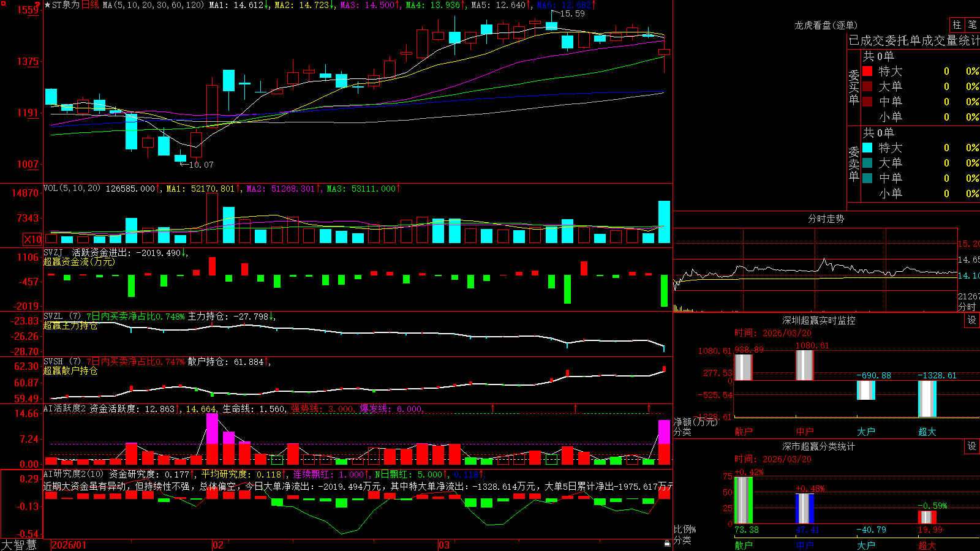Click the 02 month marker on the axis
980x551 pixels.
[217, 545]
